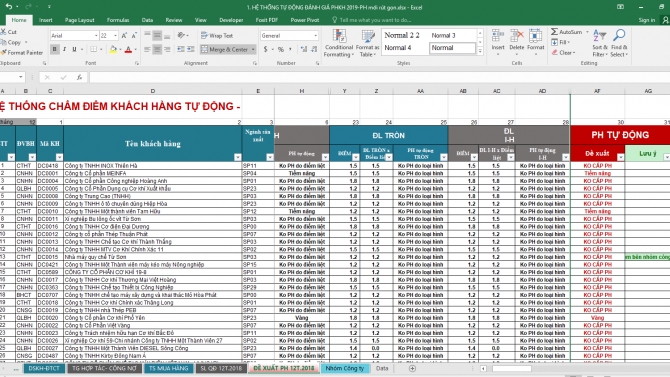
Task: Open the Clear menu
Action: [563, 53]
